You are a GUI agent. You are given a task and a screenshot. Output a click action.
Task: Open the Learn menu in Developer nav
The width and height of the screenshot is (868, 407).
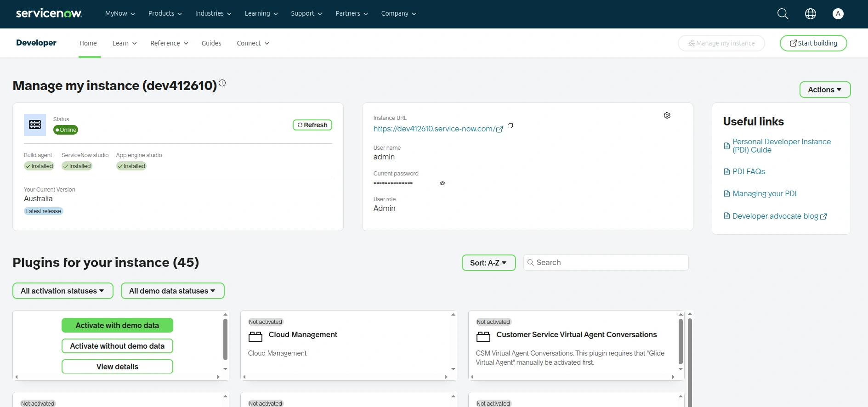(125, 43)
